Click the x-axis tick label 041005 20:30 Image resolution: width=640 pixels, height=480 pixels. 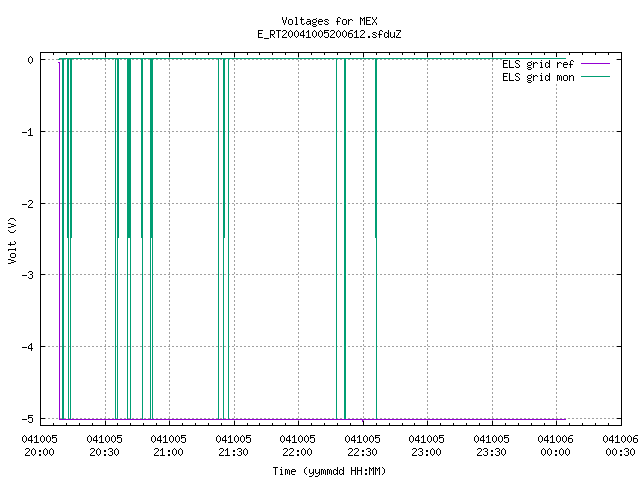(104, 446)
